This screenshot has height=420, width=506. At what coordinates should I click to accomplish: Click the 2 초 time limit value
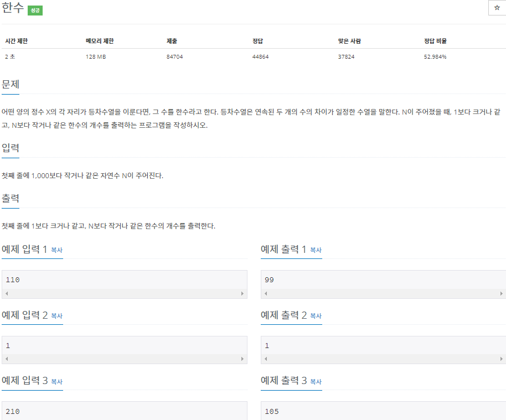[10, 56]
